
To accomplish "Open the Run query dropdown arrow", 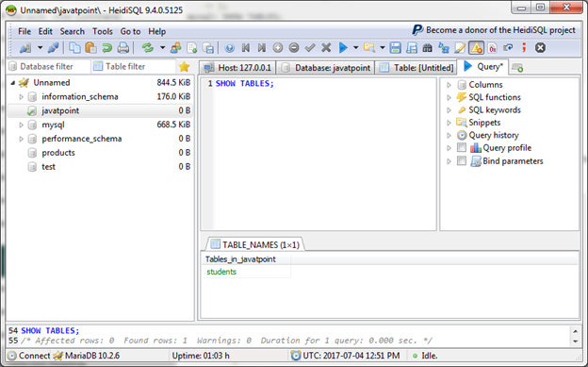I will 355,48.
